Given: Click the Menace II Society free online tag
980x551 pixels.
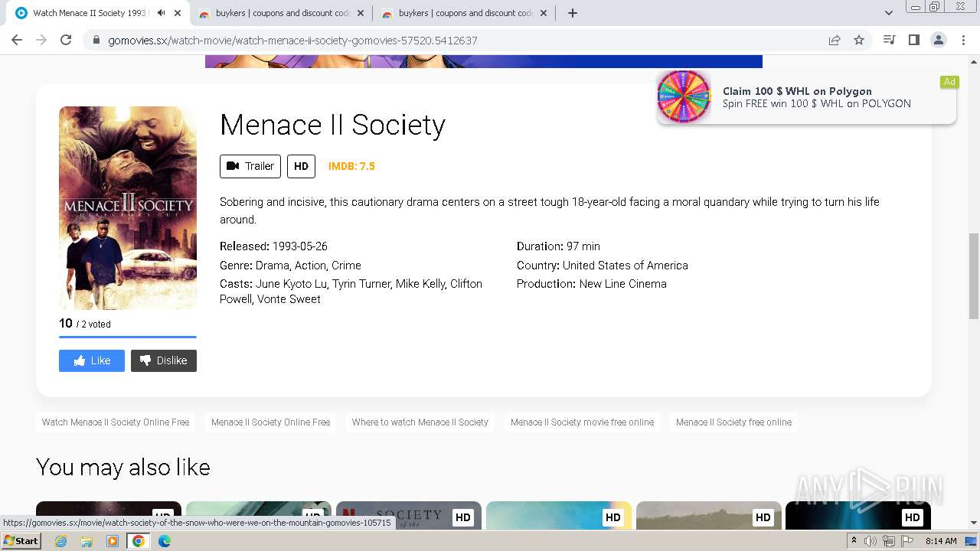Looking at the screenshot, I should tap(734, 422).
